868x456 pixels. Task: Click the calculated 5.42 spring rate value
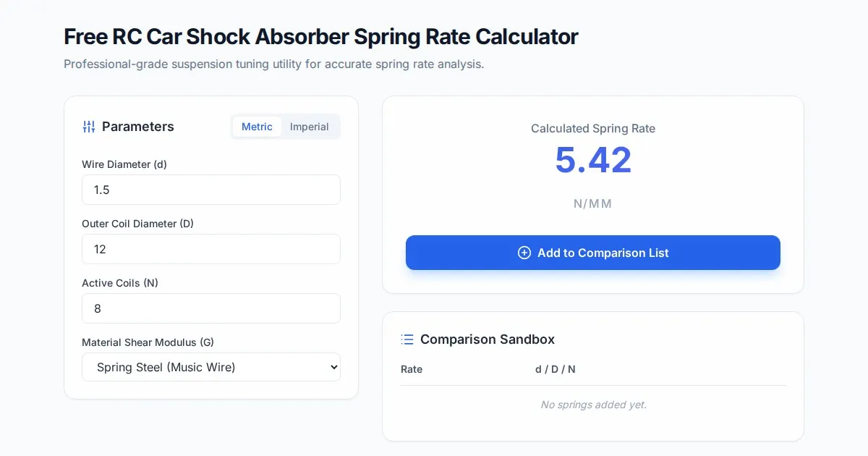pos(593,160)
